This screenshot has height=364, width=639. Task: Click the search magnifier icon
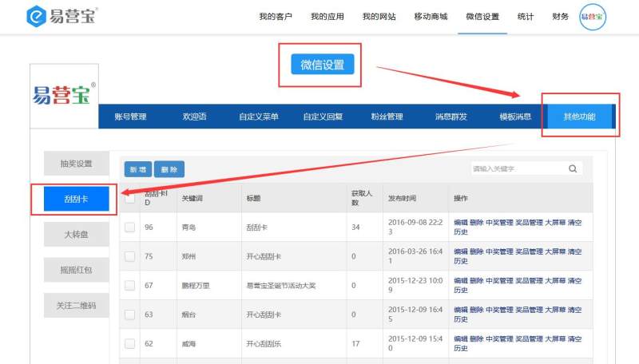[572, 168]
